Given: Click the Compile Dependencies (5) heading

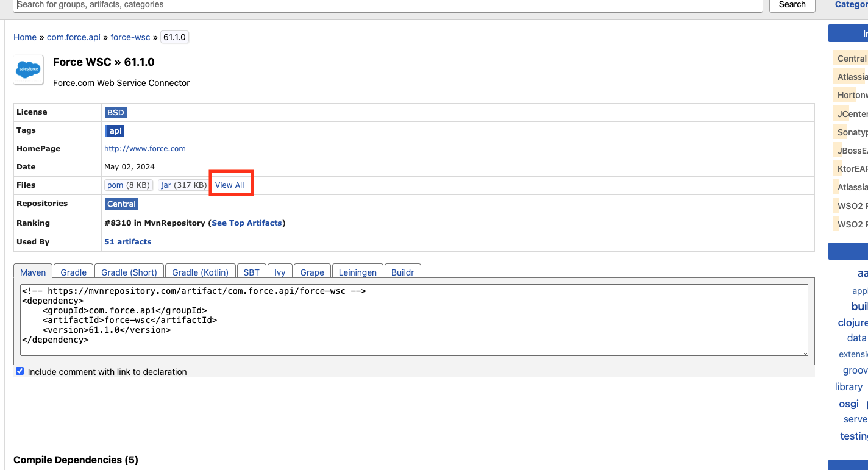Looking at the screenshot, I should 76,460.
